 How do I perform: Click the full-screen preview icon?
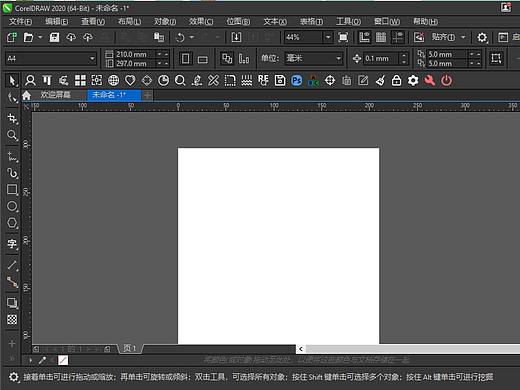[x=343, y=37]
